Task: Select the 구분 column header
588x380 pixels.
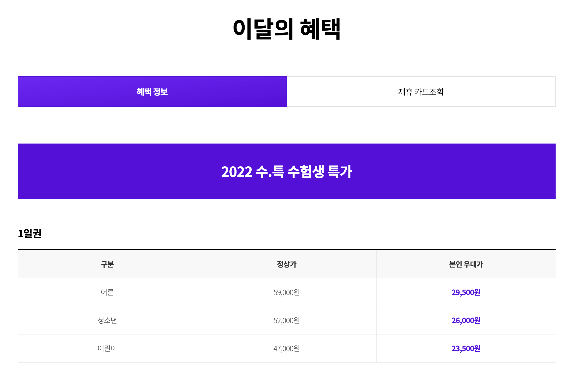Action: pos(107,264)
